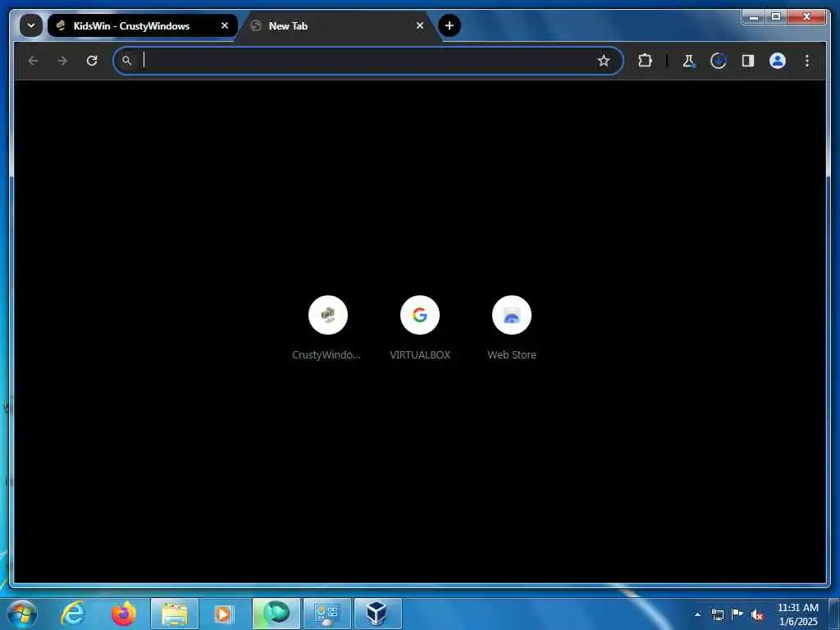This screenshot has width=840, height=630.
Task: Select the New Tab tab
Action: (x=339, y=25)
